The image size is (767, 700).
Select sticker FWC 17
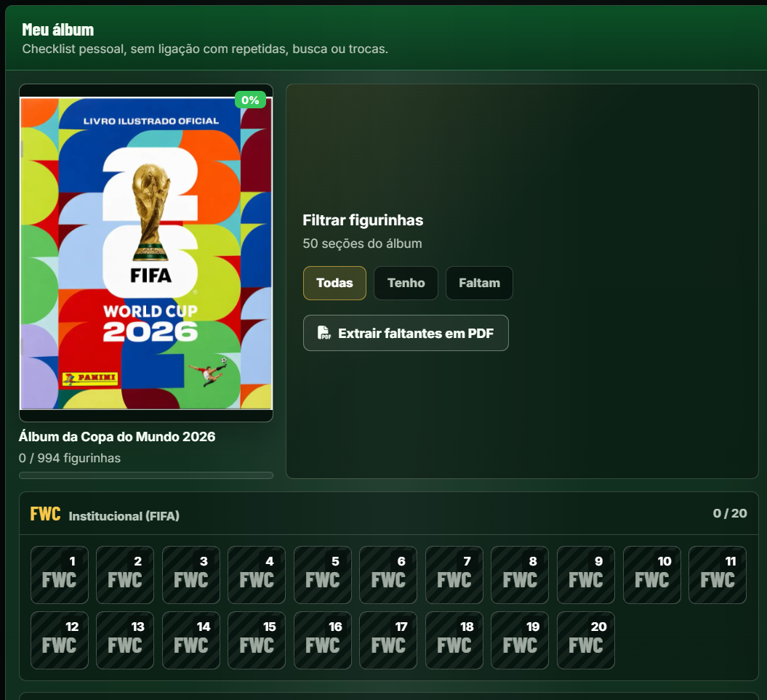(x=388, y=640)
